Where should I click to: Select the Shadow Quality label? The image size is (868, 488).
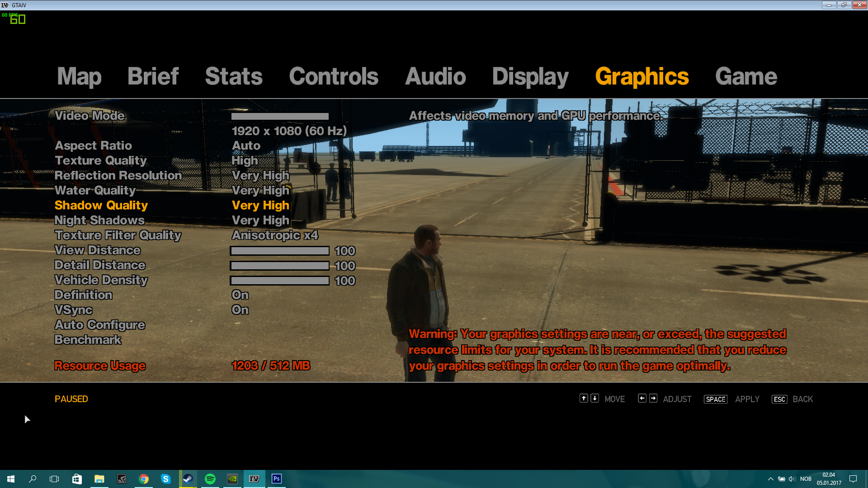[101, 205]
